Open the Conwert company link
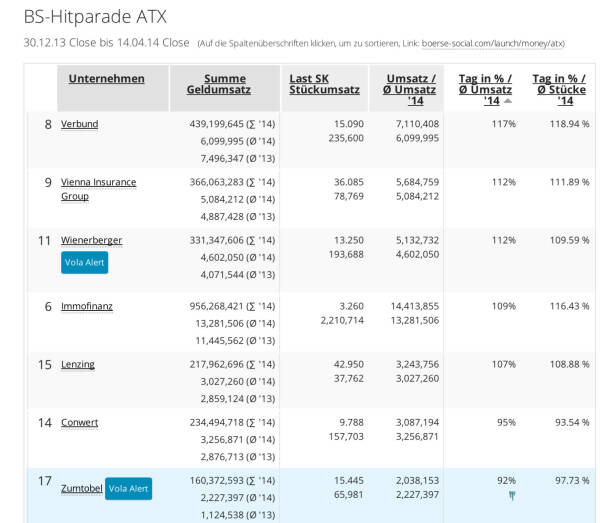 point(79,422)
